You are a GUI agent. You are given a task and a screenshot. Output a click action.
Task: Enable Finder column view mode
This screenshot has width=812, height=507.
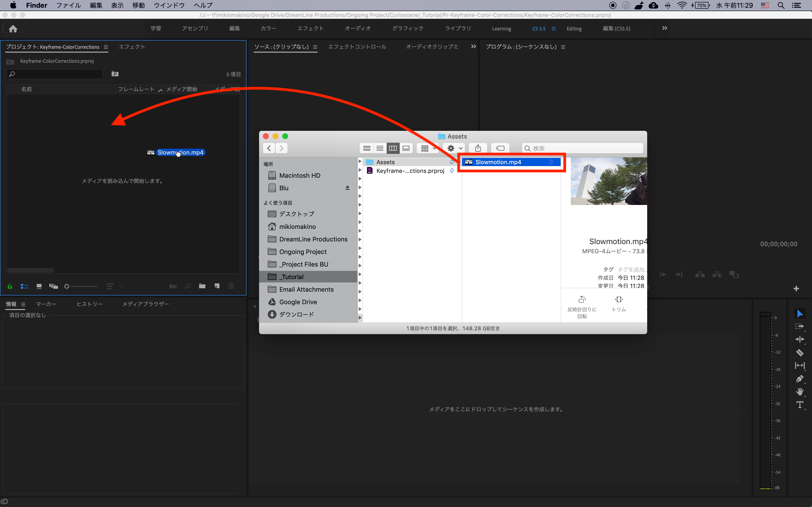pos(393,148)
